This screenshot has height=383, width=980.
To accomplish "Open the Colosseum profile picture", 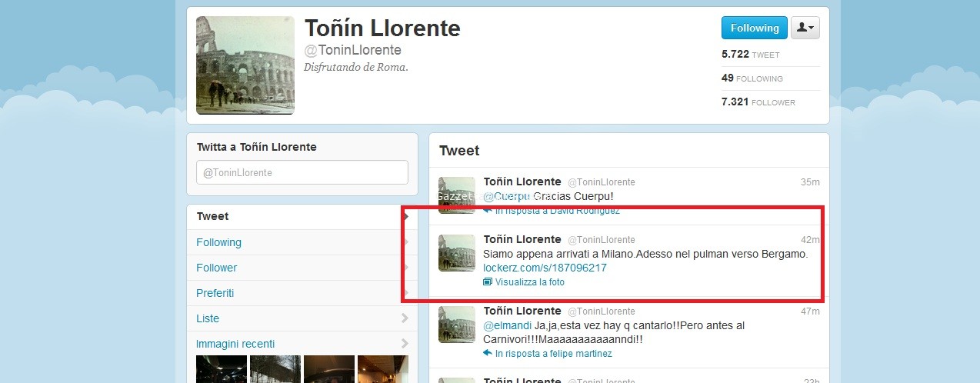I will [245, 65].
